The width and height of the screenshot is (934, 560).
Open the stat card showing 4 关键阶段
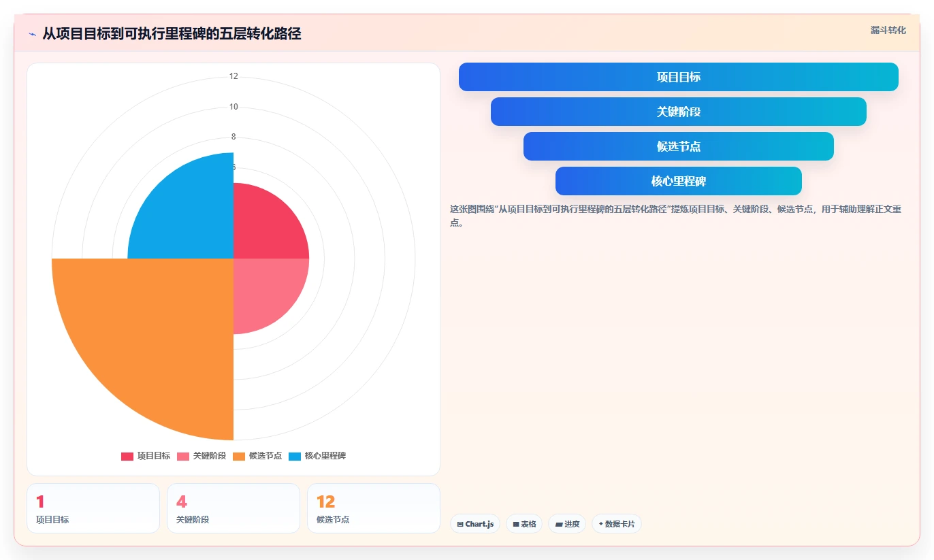click(x=233, y=508)
